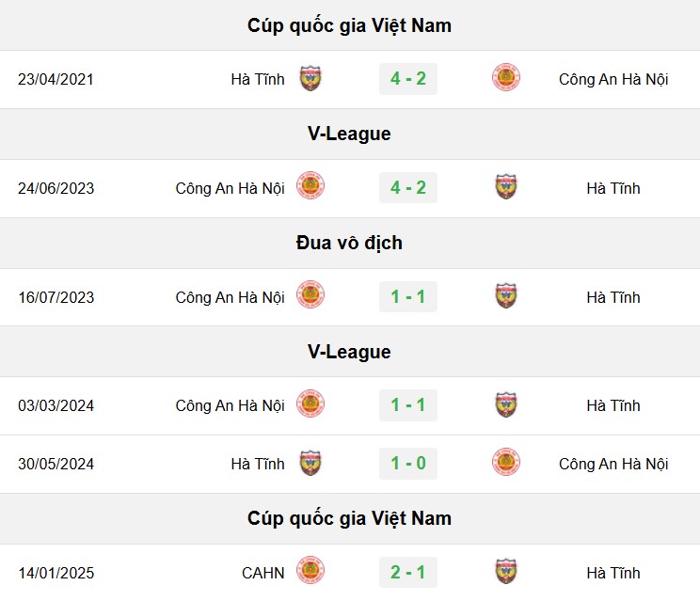Screen dimensions: 700x601
Task: Click Công An Hà Nội logo in 24/06/2023 match
Action: [x=310, y=185]
